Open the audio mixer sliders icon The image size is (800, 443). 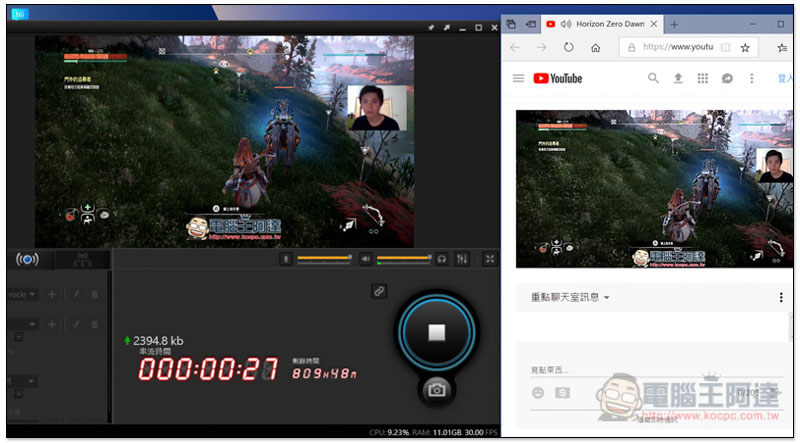click(x=462, y=259)
